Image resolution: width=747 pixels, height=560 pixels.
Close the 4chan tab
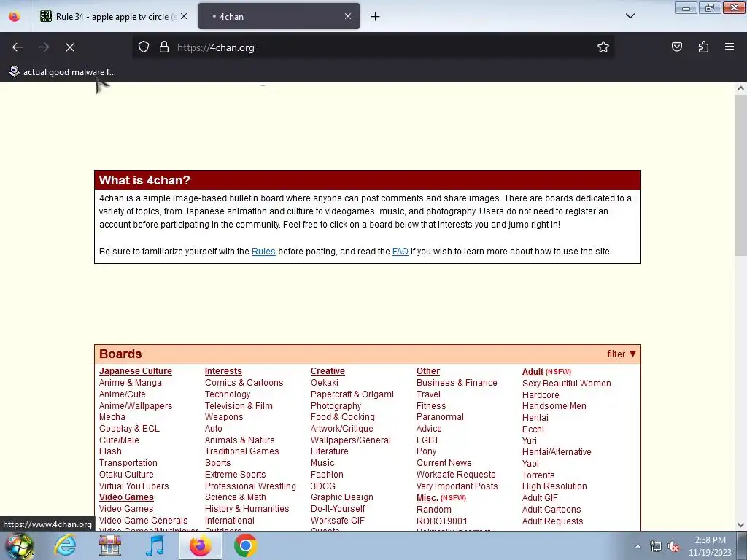pyautogui.click(x=348, y=16)
